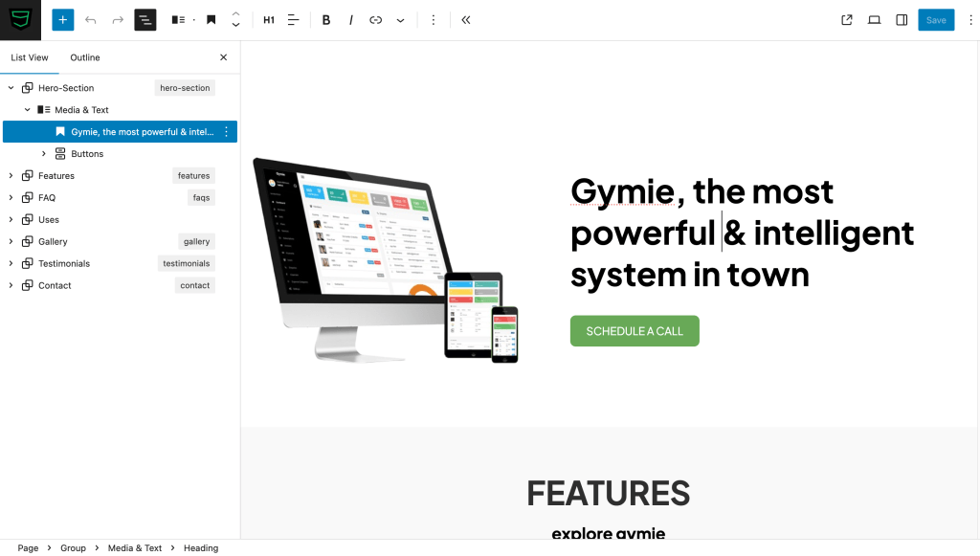Click the Bold formatting icon
The height and width of the screenshot is (556, 980).
tap(326, 20)
